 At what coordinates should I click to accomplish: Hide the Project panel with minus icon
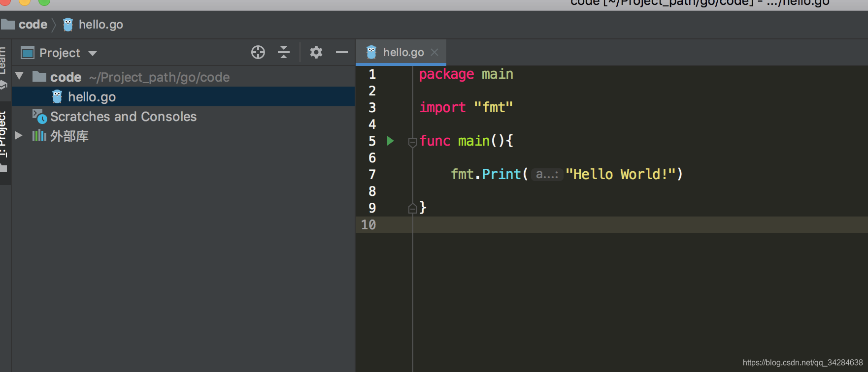(x=342, y=52)
